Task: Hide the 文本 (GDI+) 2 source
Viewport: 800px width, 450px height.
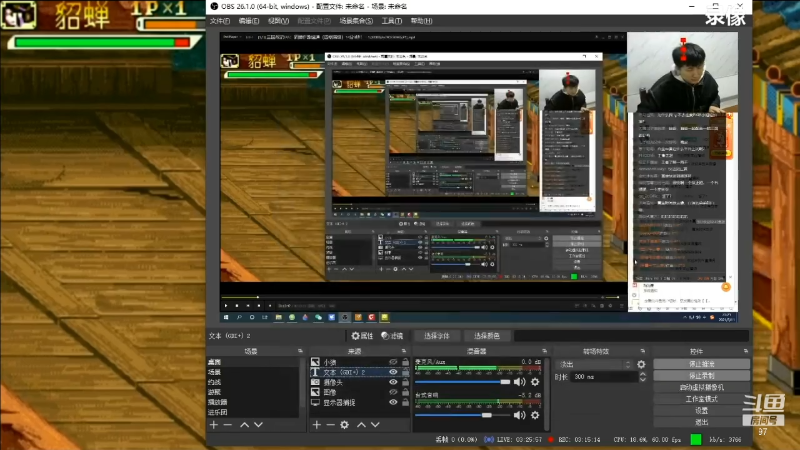Action: 393,372
